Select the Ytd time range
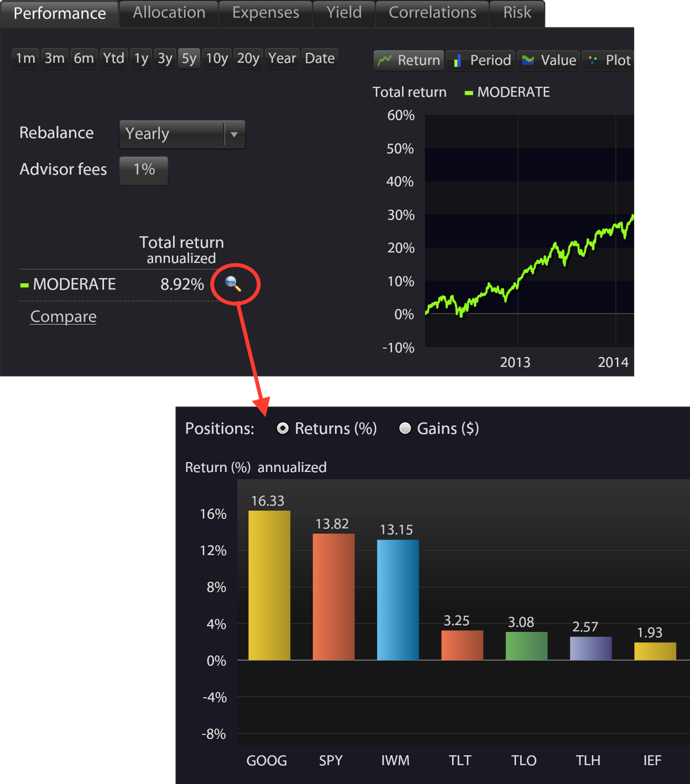The width and height of the screenshot is (690, 784). (x=114, y=59)
